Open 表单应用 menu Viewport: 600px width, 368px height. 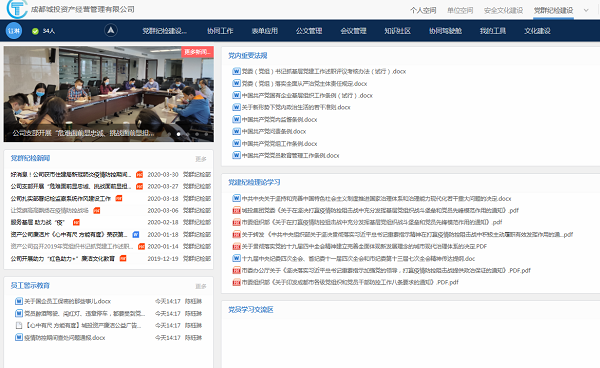coord(264,31)
